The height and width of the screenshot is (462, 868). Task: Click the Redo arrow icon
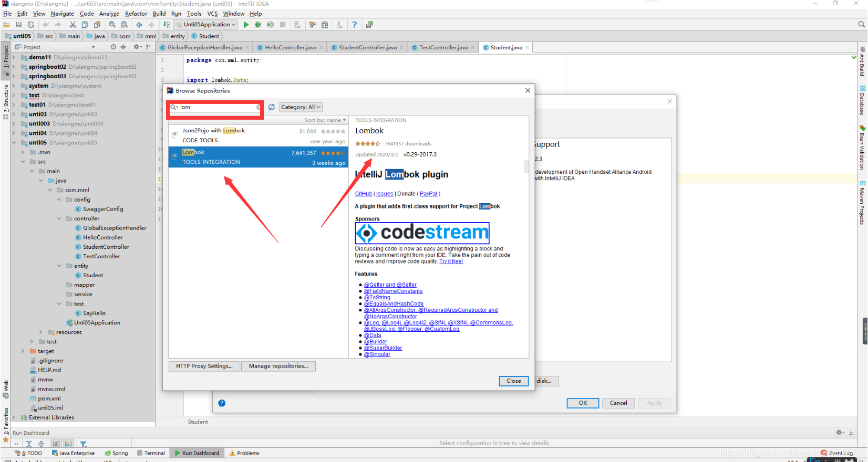(58, 25)
